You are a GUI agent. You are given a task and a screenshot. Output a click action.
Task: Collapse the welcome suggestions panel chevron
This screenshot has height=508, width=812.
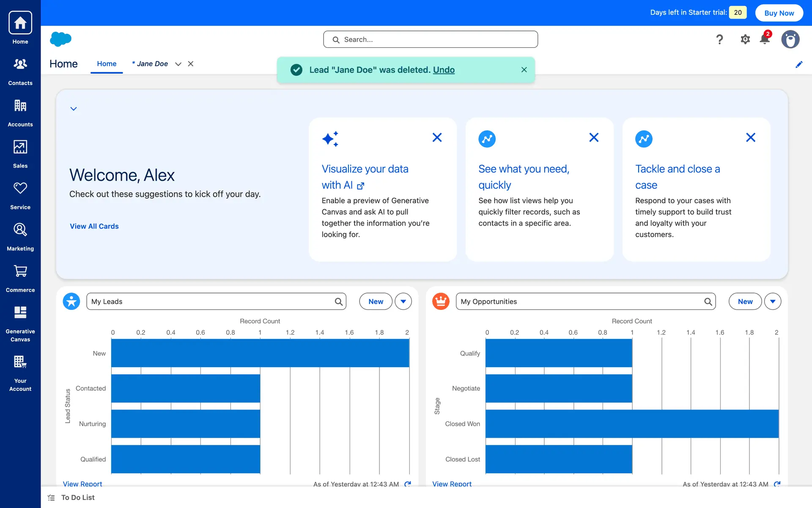(x=74, y=109)
